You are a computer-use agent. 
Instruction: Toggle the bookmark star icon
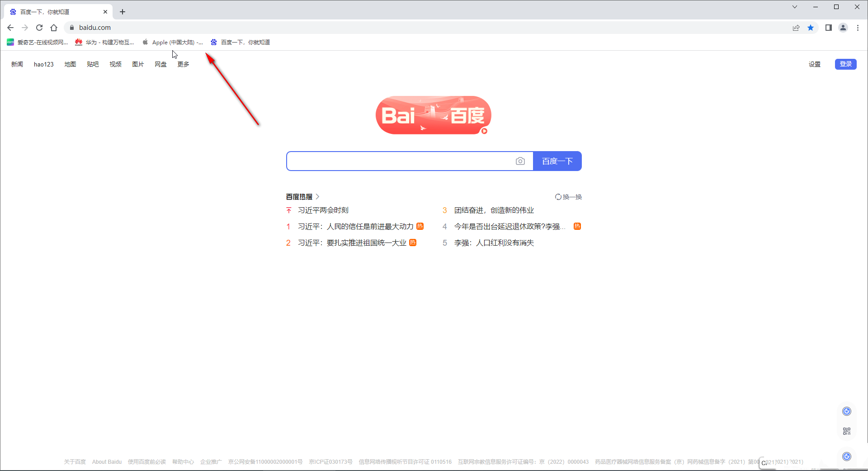811,28
